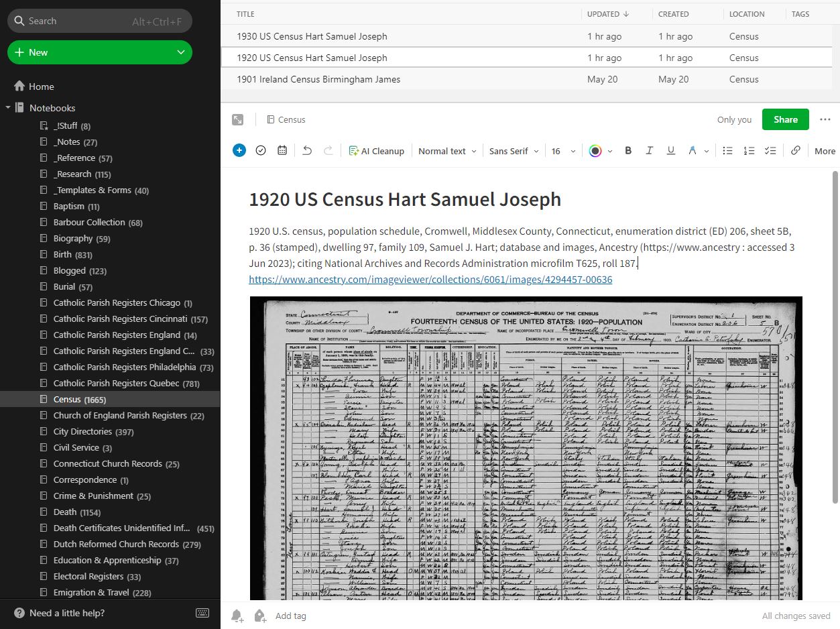Open the ancestry.com imageviewer link
This screenshot has height=629, width=840.
[x=430, y=280]
